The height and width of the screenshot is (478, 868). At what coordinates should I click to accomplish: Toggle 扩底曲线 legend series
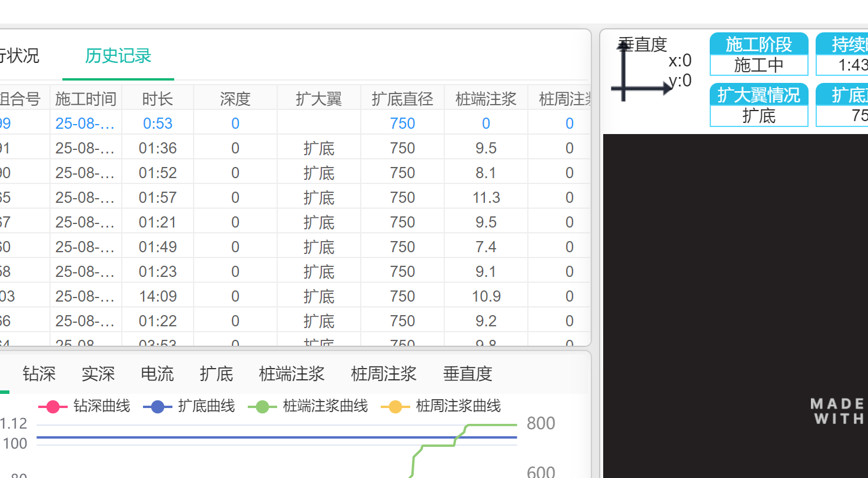[x=189, y=406]
